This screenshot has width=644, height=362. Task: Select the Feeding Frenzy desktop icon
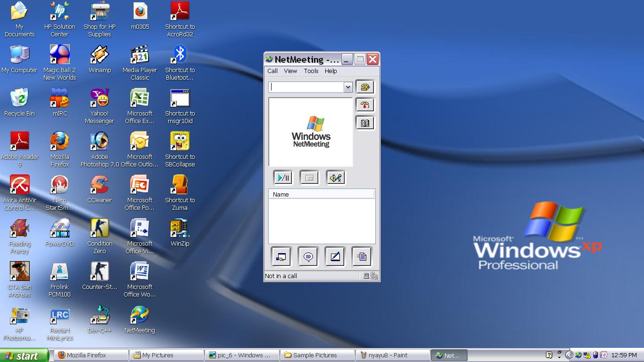(19, 237)
